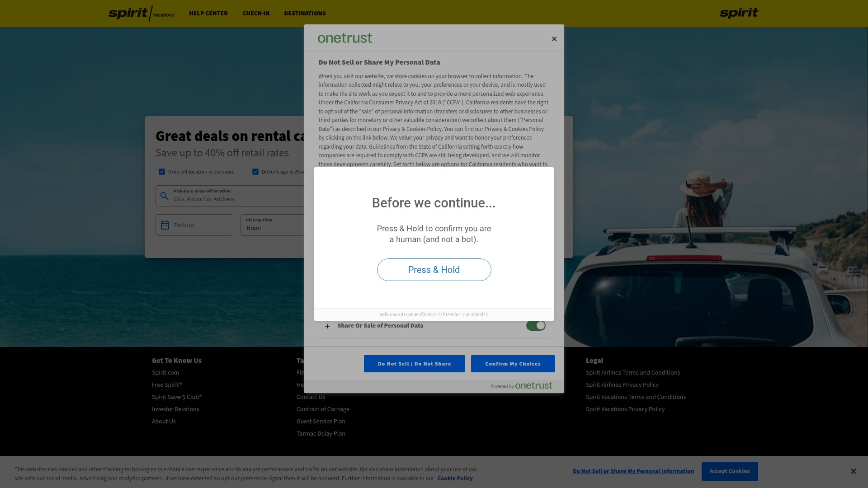Open Spirit Saver$ Club® link

[177, 397]
